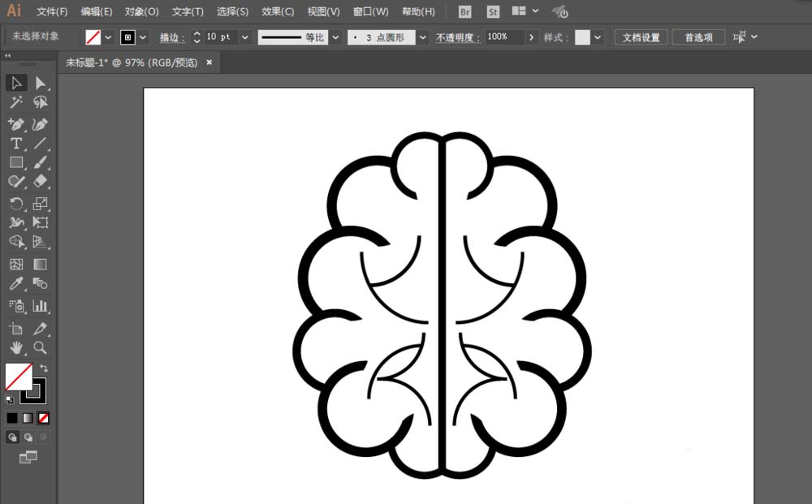Select the Pen tool

click(x=16, y=123)
